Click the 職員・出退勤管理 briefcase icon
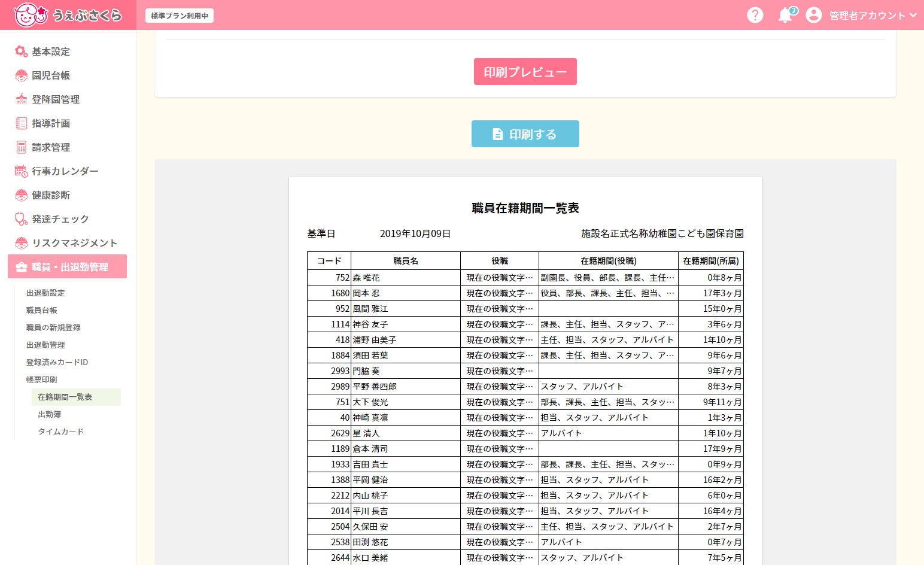The width and height of the screenshot is (924, 565). click(x=22, y=267)
